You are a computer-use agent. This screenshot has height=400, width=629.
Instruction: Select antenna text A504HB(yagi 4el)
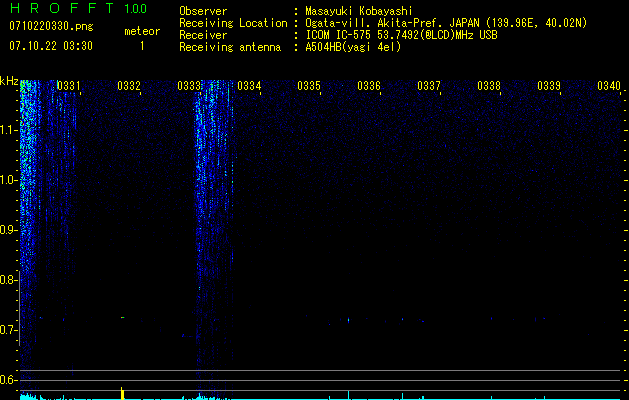click(x=353, y=47)
